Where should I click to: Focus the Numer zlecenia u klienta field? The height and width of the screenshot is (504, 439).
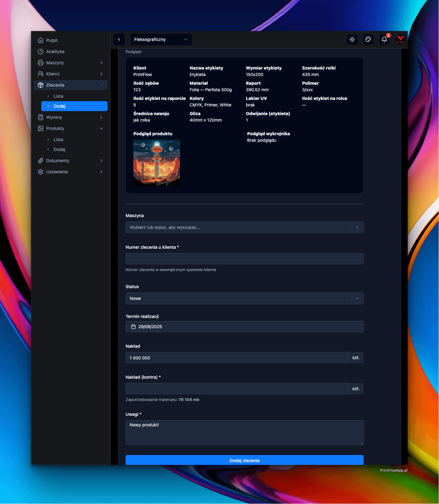coord(244,259)
